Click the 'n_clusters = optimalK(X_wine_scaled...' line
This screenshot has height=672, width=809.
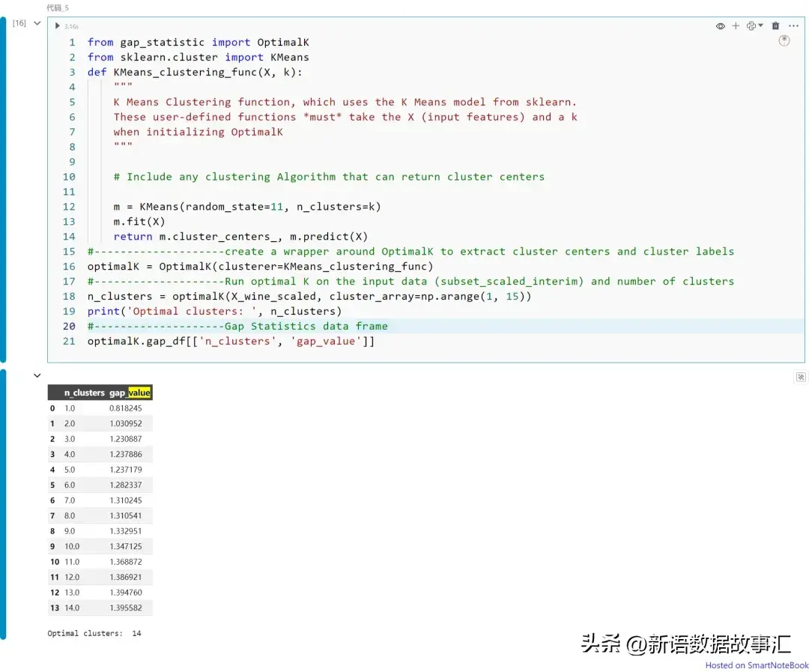coord(309,297)
